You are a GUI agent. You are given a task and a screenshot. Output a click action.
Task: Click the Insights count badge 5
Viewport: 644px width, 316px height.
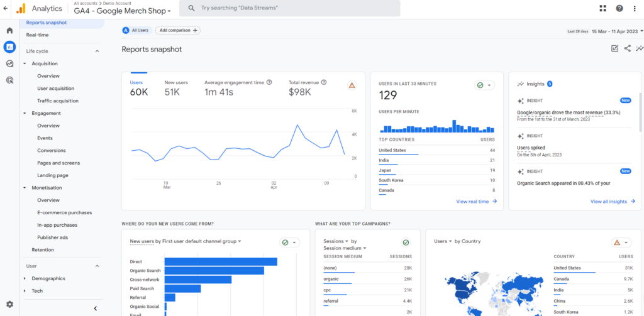pos(550,84)
